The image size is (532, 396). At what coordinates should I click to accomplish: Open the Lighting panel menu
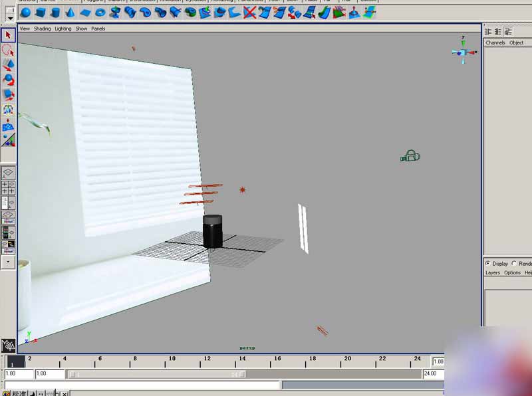63,29
